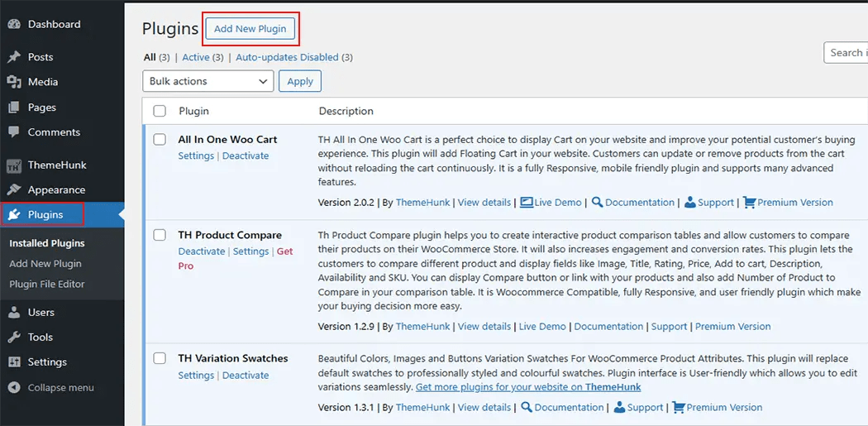Click View details for TH Product Compare

point(484,326)
